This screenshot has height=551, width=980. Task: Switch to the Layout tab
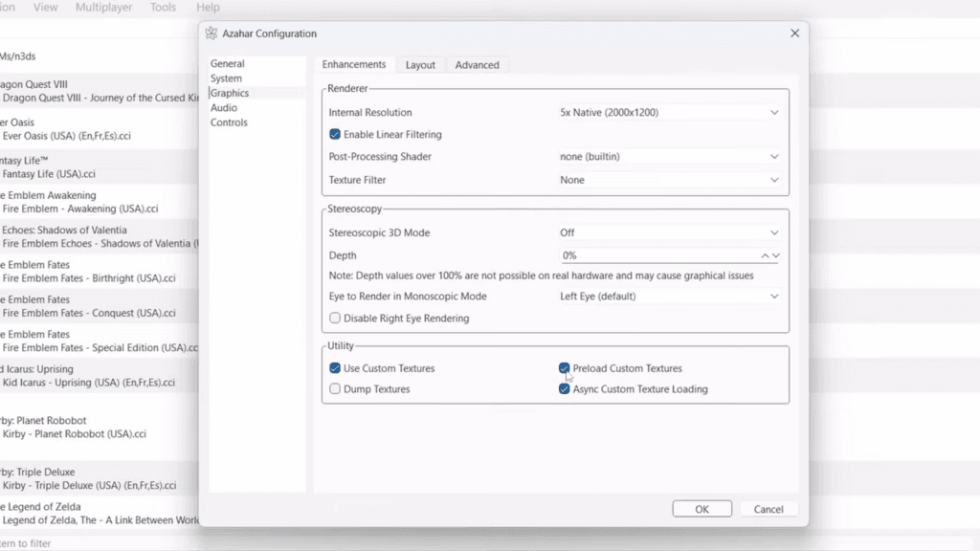pos(420,65)
